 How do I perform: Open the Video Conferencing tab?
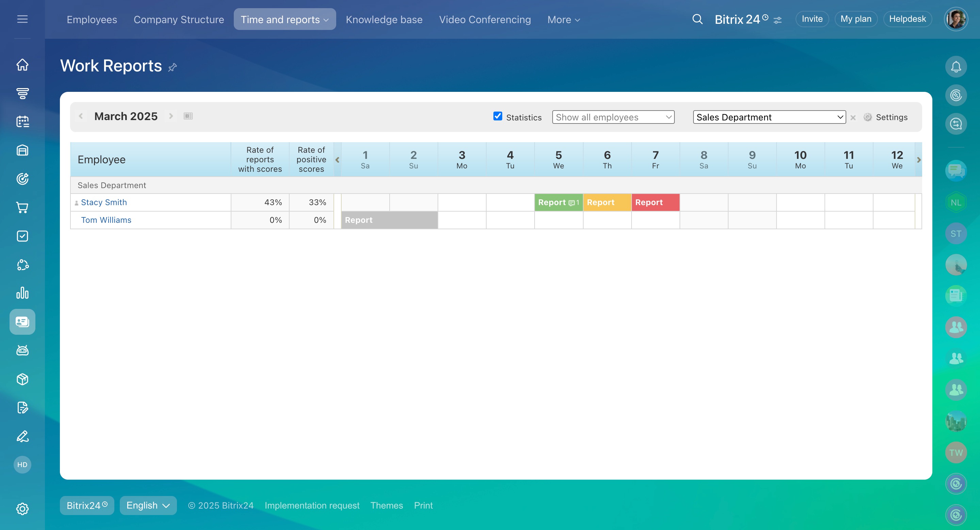coord(485,19)
